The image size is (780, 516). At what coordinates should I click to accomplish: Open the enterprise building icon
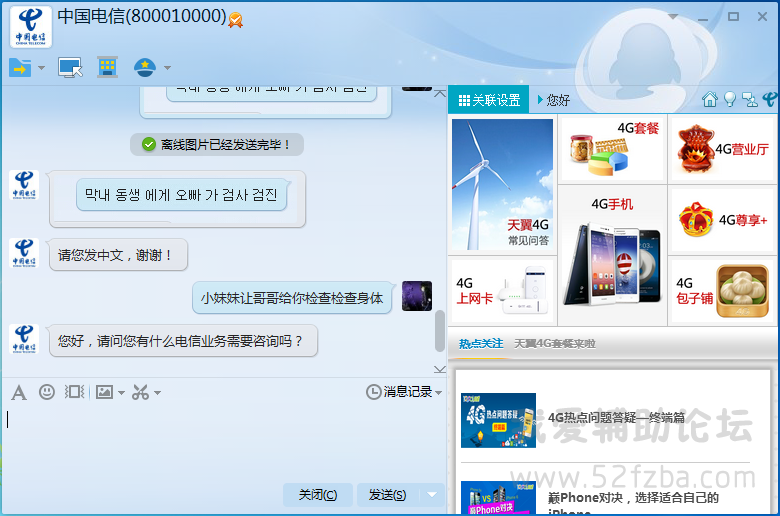[x=107, y=67]
